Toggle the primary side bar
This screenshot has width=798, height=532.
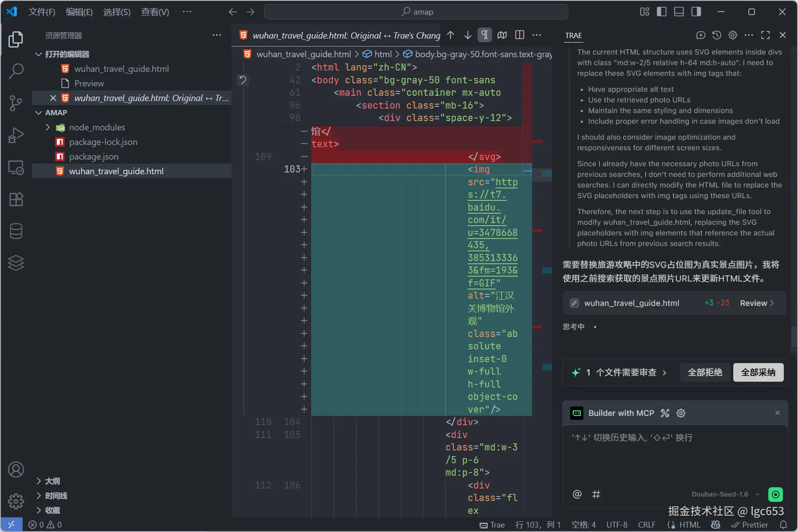click(x=662, y=12)
